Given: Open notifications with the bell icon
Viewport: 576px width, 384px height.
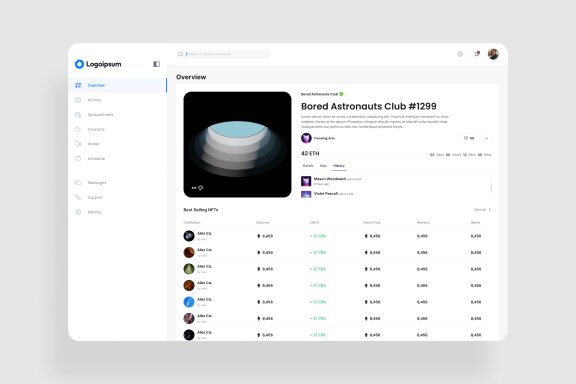Looking at the screenshot, I should pyautogui.click(x=477, y=54).
